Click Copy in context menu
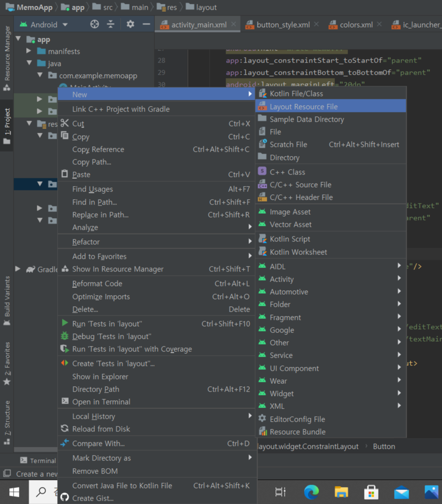Viewport: 442px width, 504px height. point(156,137)
